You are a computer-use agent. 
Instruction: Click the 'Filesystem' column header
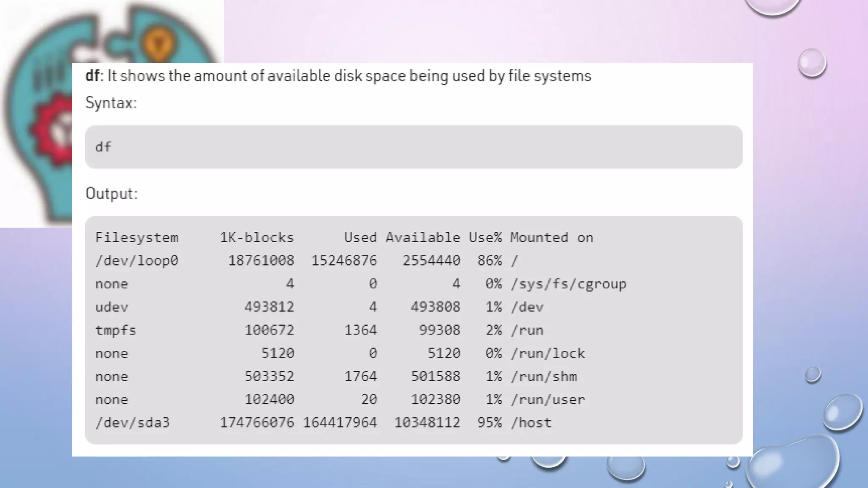coord(136,238)
